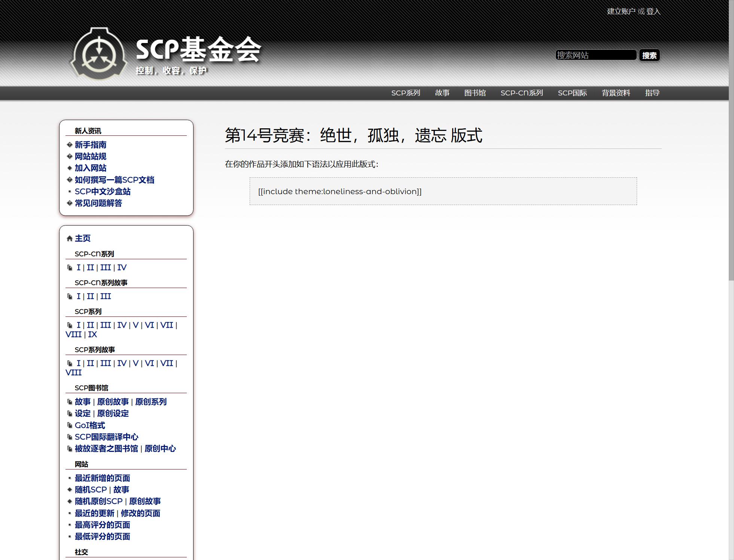
Task: Click the page icon beside GoI格式
Action: 70,425
